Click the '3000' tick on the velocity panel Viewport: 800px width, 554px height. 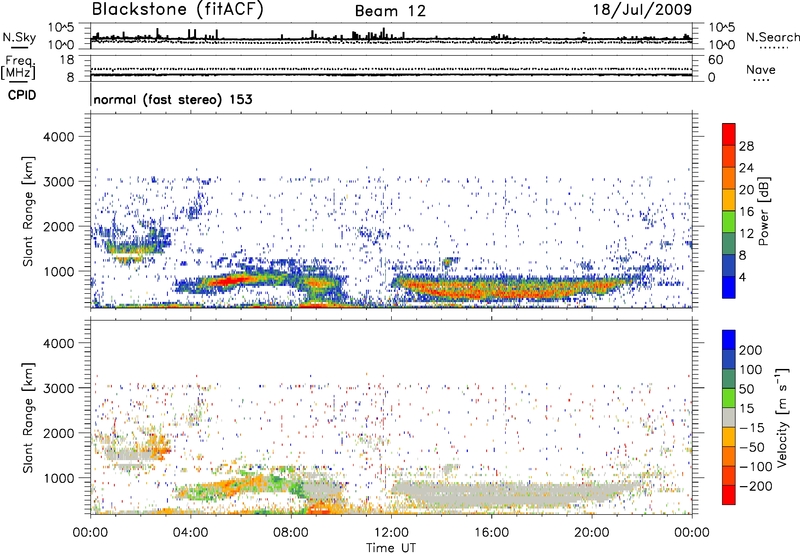58,388
